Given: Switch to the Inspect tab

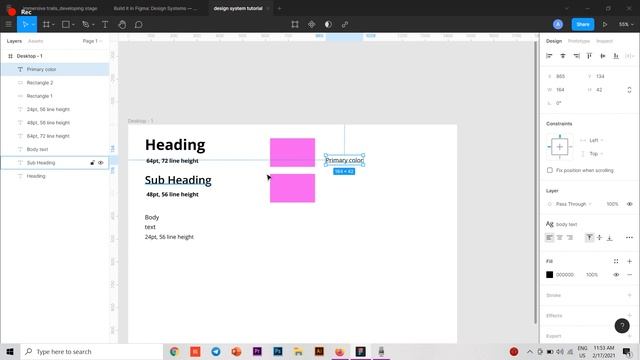Looking at the screenshot, I should pyautogui.click(x=604, y=41).
